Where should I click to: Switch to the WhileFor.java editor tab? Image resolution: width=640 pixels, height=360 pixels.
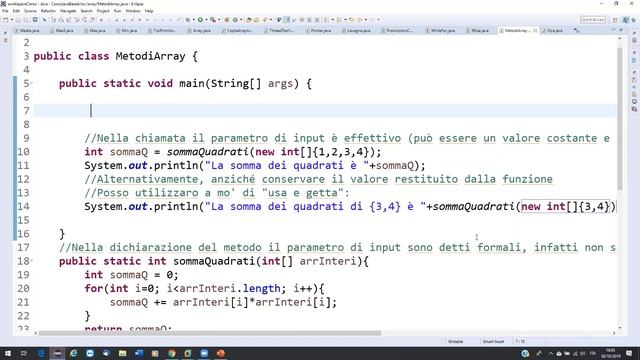440,31
